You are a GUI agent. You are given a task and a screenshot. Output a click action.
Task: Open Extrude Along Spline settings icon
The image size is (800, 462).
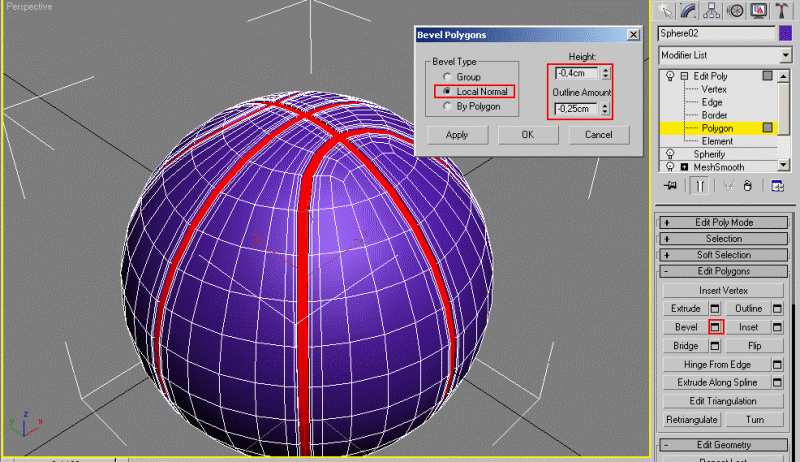point(777,382)
